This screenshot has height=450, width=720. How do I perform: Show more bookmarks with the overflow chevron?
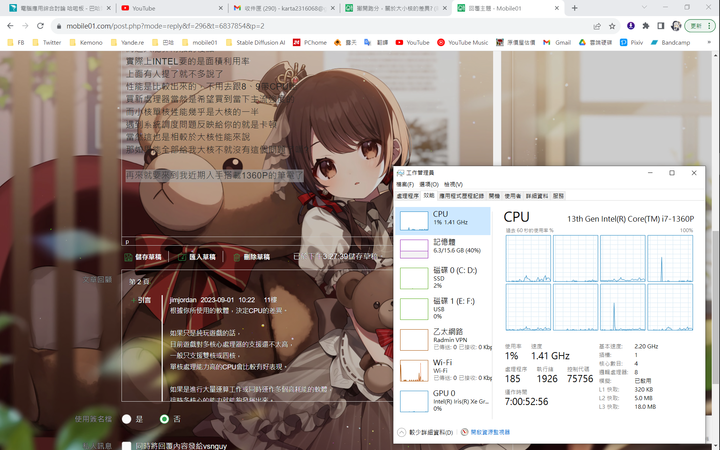[x=709, y=42]
